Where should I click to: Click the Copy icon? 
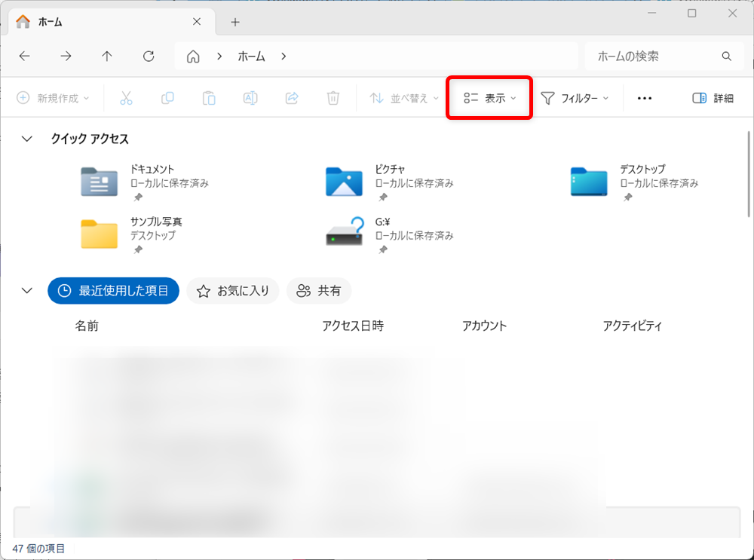coord(167,98)
